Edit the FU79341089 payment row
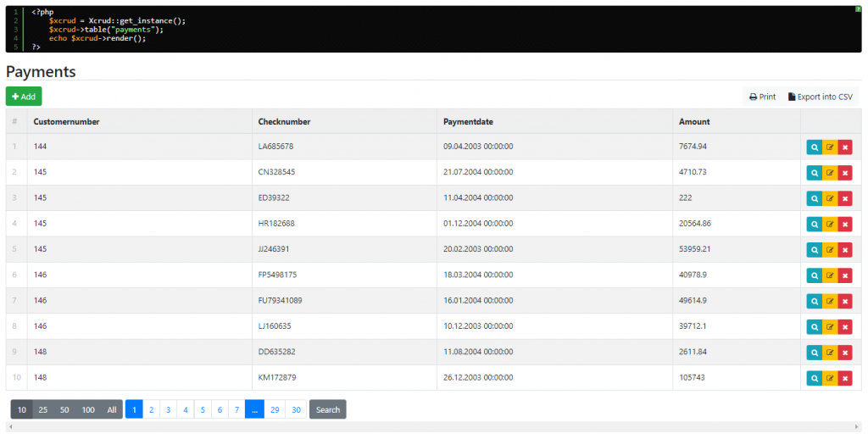 click(830, 301)
